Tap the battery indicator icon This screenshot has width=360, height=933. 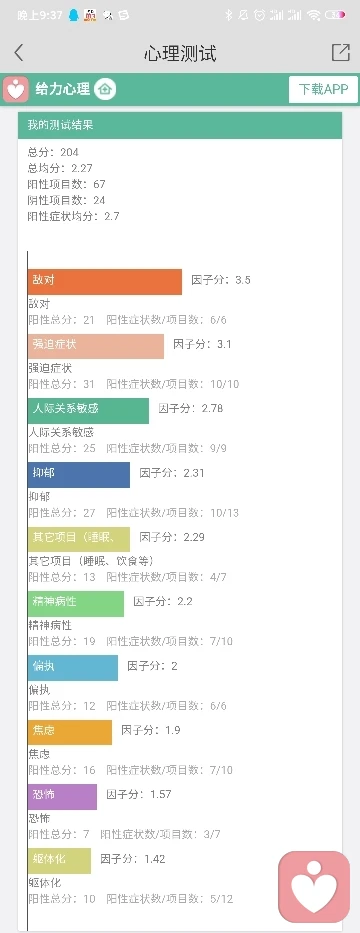point(335,15)
